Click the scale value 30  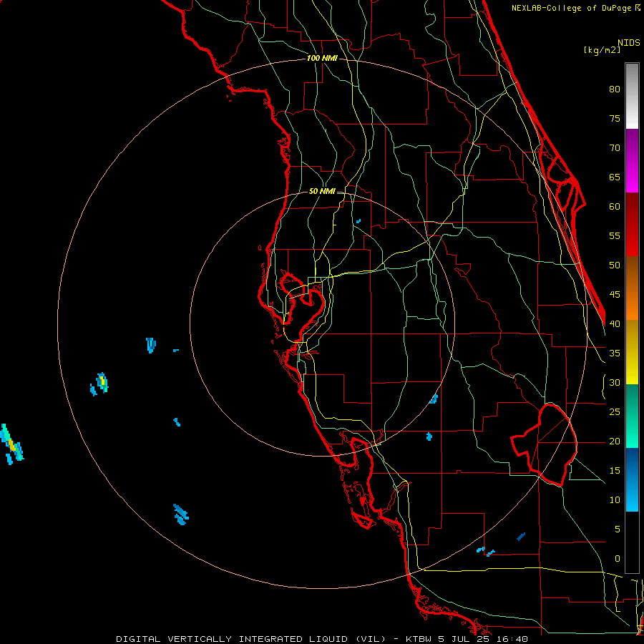click(x=615, y=382)
